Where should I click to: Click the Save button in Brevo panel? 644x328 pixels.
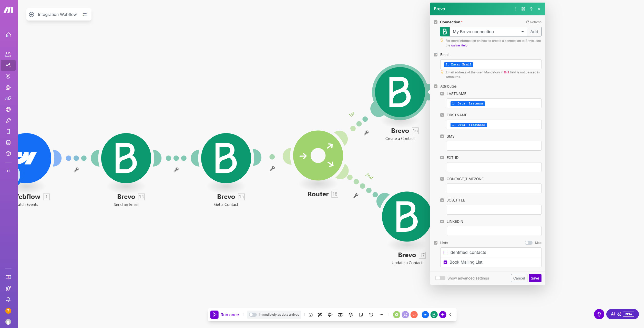[x=535, y=278]
